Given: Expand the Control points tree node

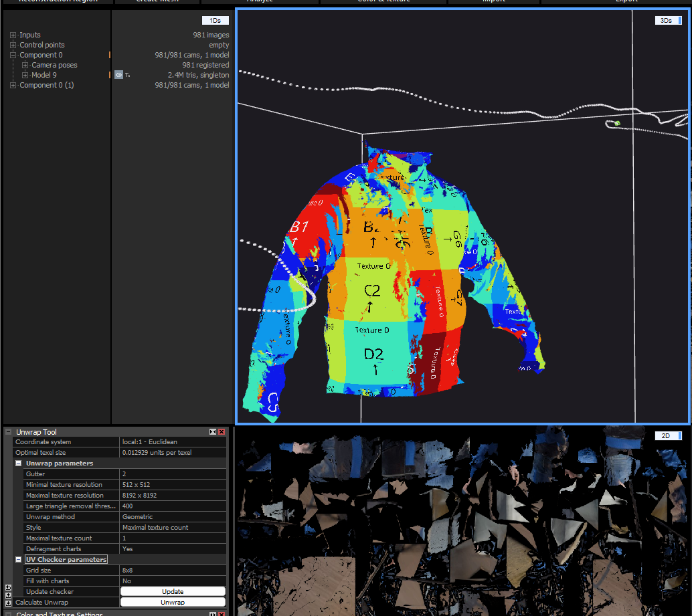Looking at the screenshot, I should (x=13, y=45).
